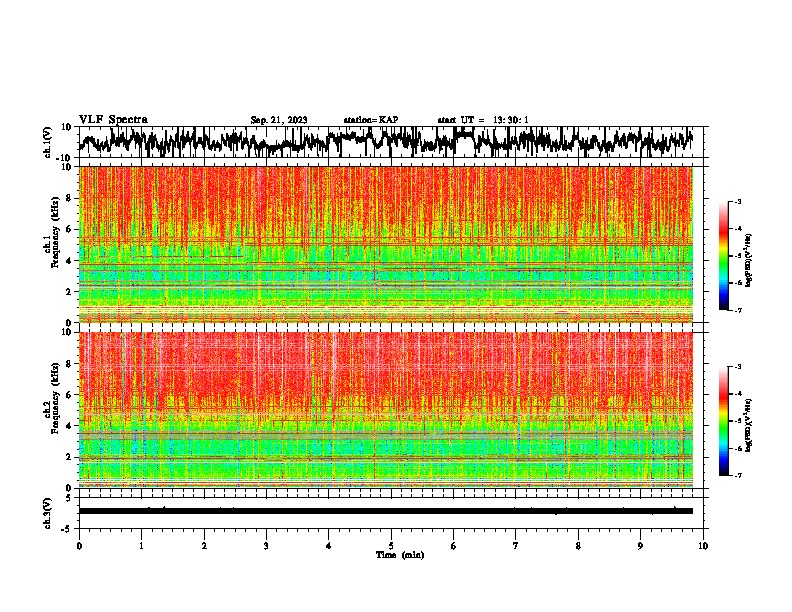Viewport: 792px width, 612px height.
Task: Click time axis tick label "7"
Action: point(516,546)
